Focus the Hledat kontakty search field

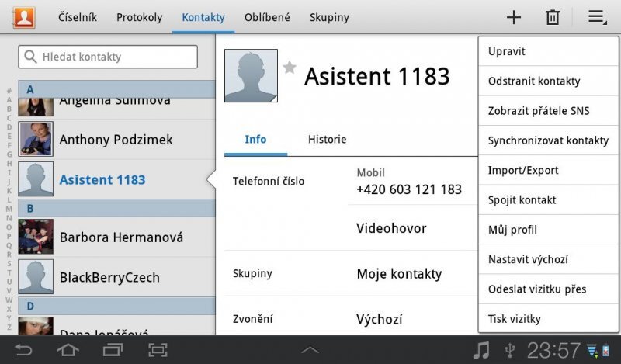pyautogui.click(x=108, y=57)
